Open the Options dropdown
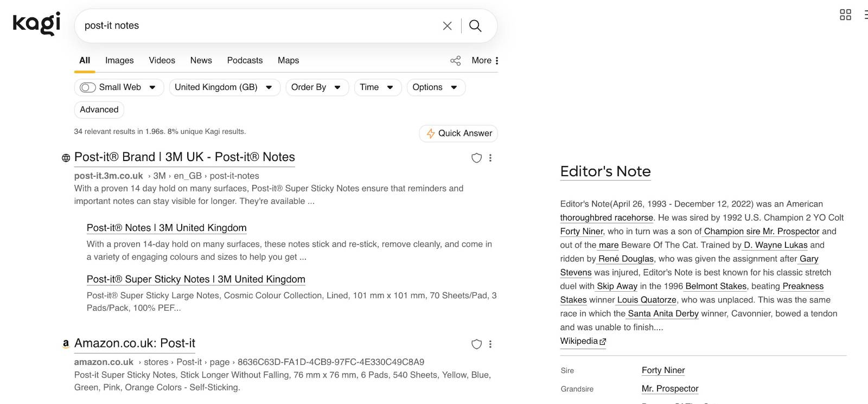 pyautogui.click(x=436, y=87)
